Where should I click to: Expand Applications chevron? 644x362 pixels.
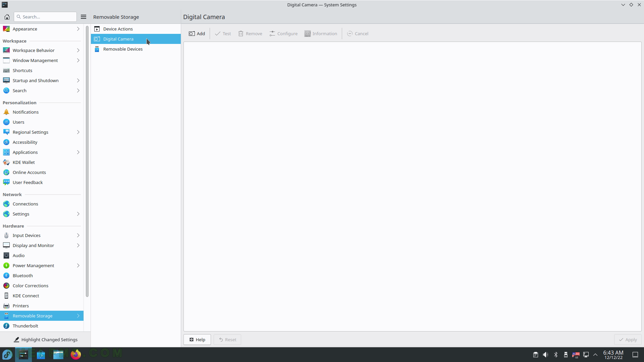coord(78,152)
